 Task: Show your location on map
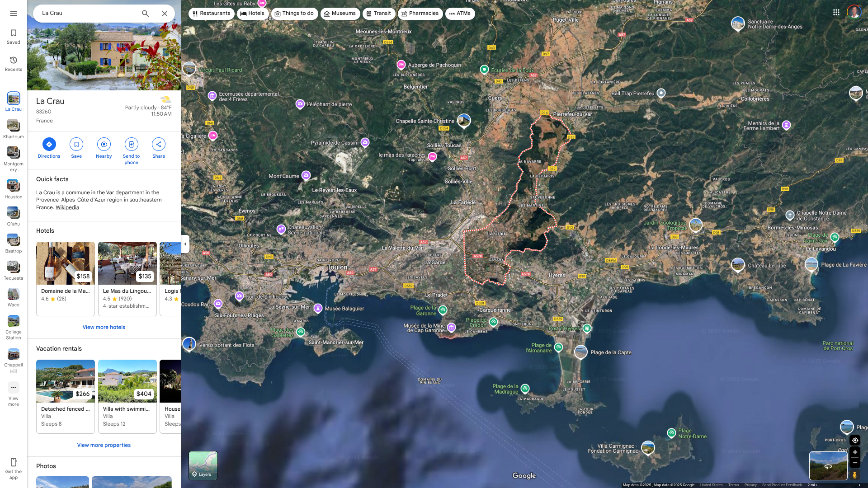point(855,441)
